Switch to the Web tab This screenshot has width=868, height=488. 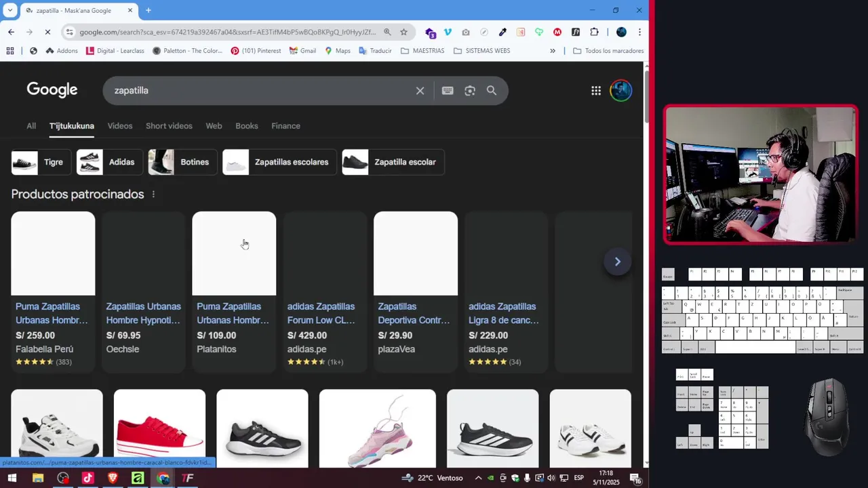click(214, 126)
